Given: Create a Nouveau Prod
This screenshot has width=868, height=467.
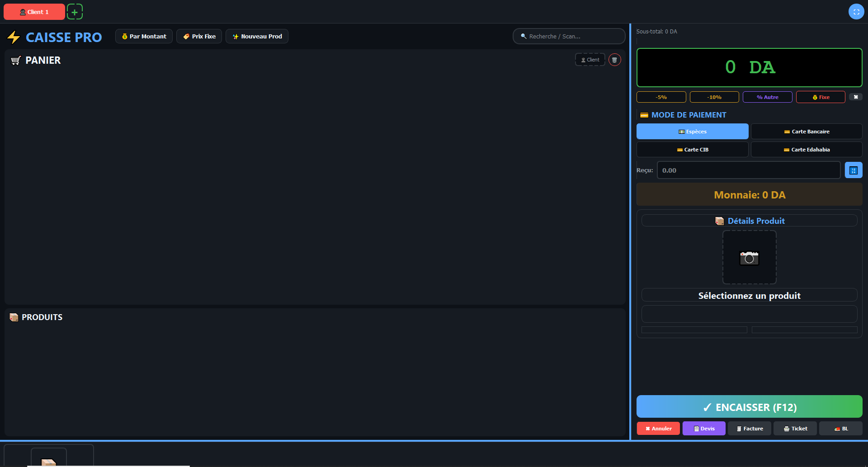Looking at the screenshot, I should (257, 36).
